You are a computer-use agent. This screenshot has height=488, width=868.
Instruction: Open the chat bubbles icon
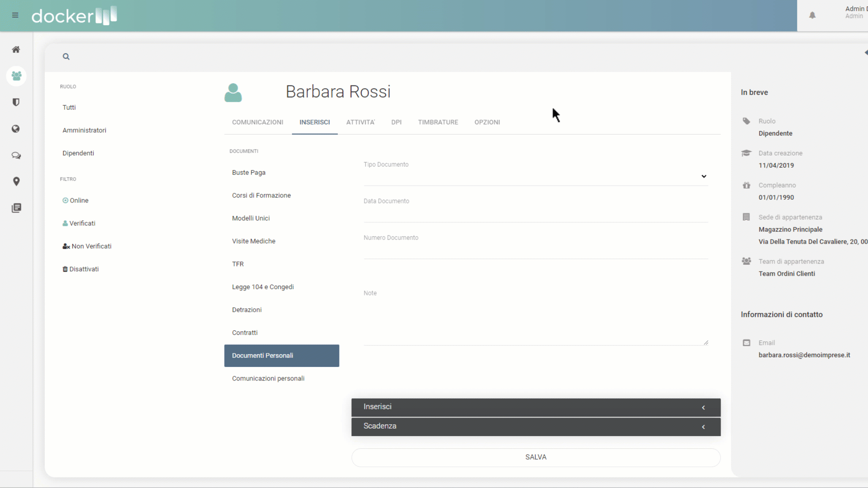pos(16,156)
